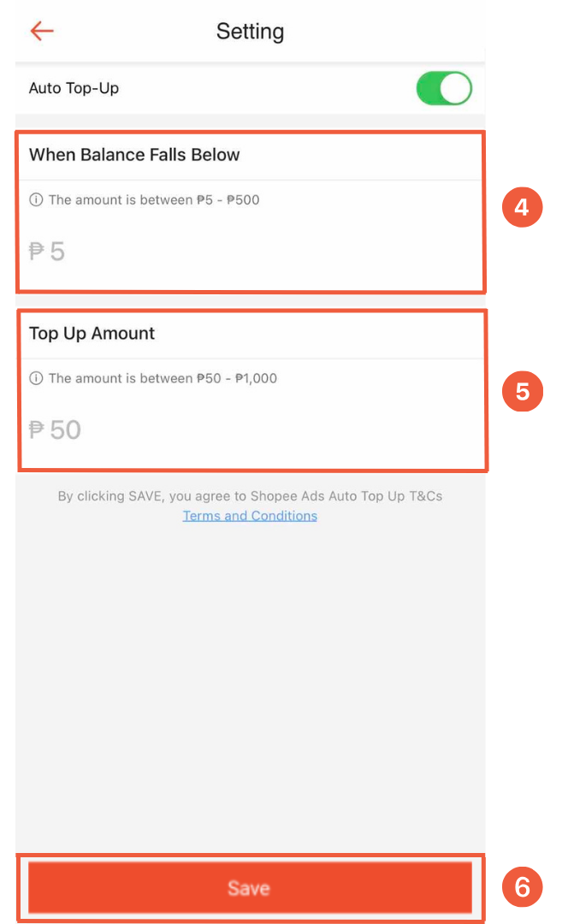The height and width of the screenshot is (924, 568).
Task: Go back using the red arrow icon
Action: (x=42, y=31)
